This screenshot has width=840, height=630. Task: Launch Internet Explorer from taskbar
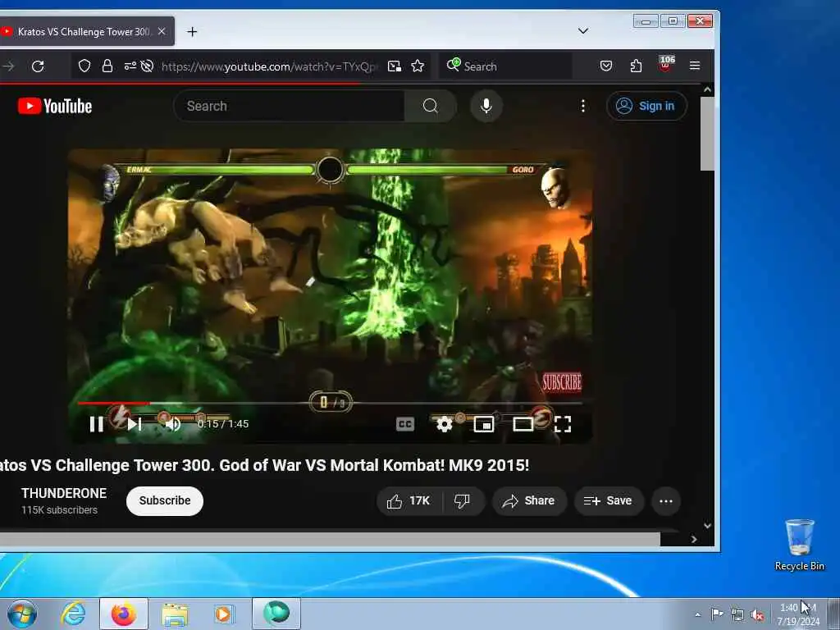coord(73,614)
